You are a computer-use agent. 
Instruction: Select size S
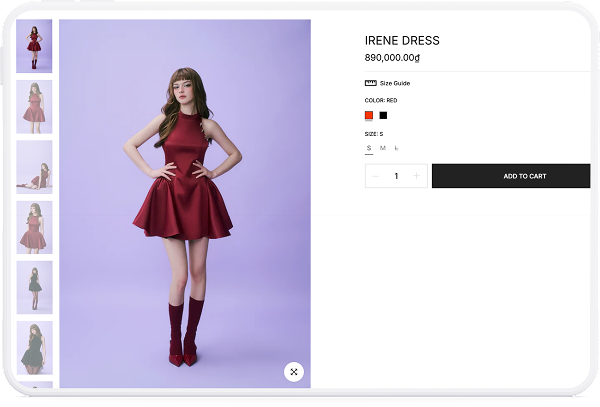(x=369, y=148)
